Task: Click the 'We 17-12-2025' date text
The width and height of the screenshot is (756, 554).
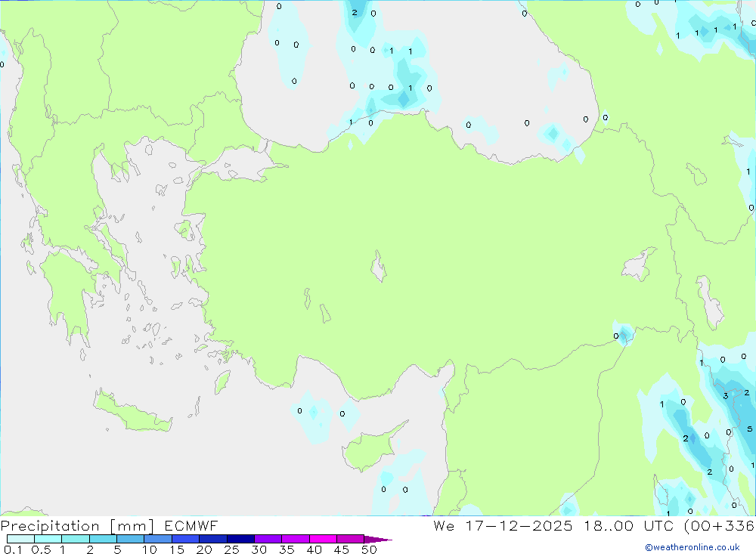Action: point(503,525)
